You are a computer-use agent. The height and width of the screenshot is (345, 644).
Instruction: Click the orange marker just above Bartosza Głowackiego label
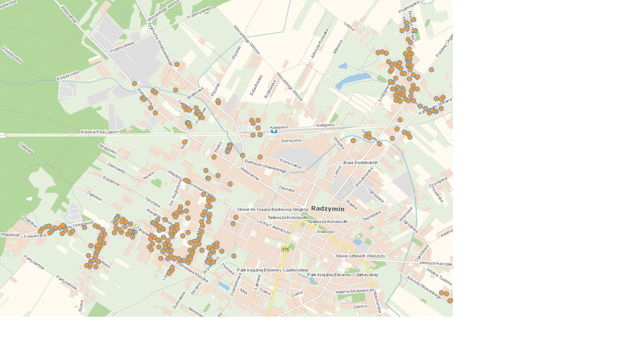click(259, 157)
